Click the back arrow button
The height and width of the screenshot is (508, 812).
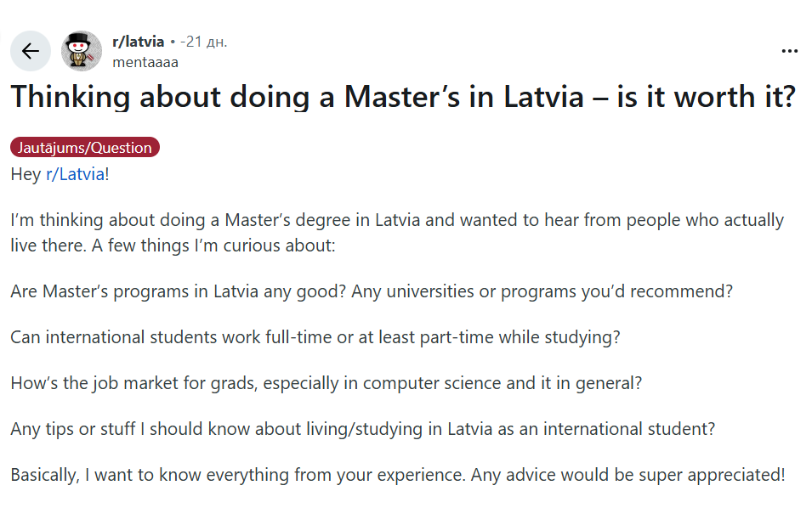click(x=31, y=51)
